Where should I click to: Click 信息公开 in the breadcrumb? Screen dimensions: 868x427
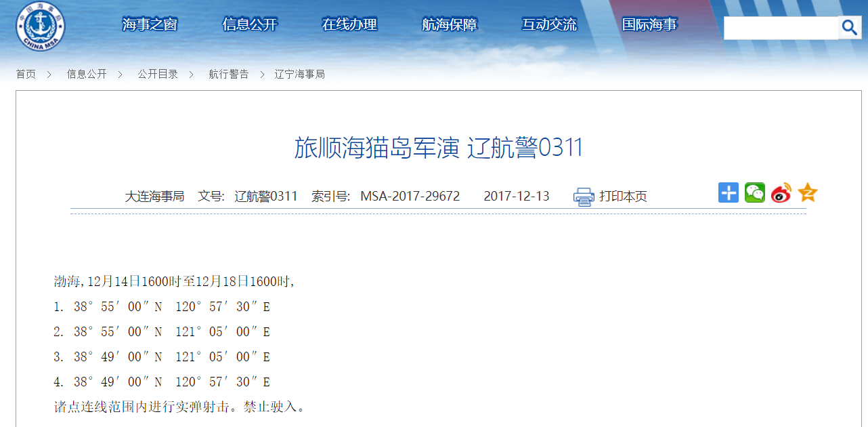(87, 74)
